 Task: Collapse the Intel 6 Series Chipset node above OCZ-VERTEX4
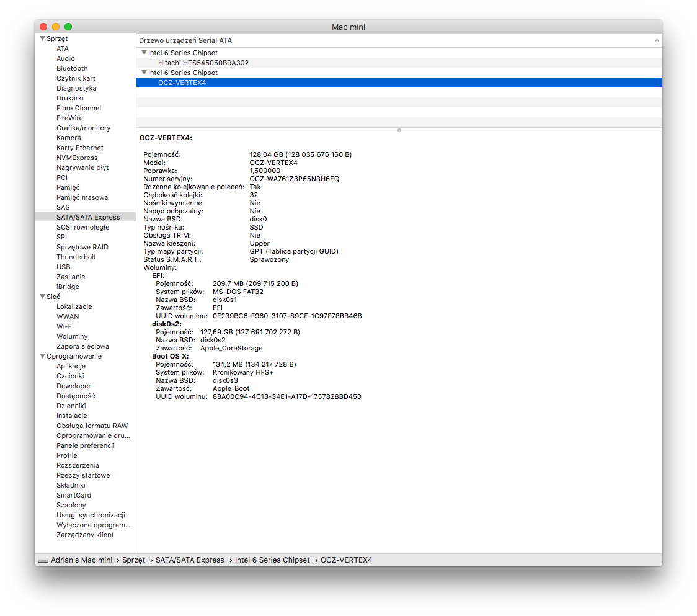coord(144,73)
